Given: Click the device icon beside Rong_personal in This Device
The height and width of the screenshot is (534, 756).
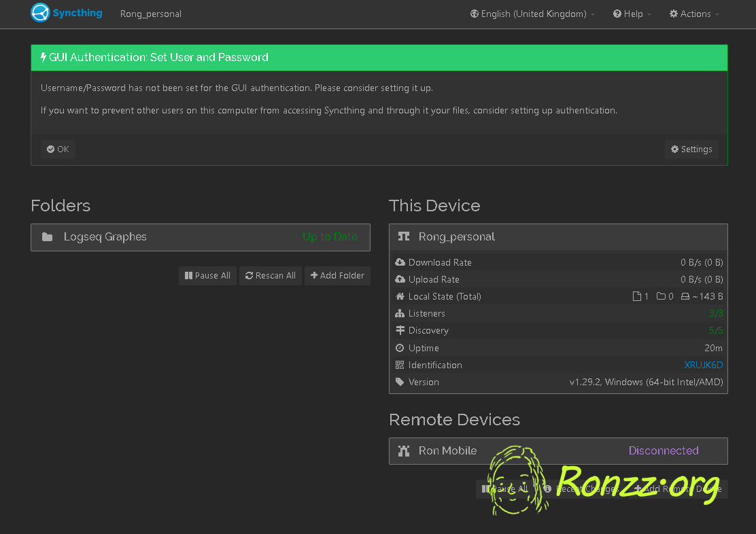Looking at the screenshot, I should (x=404, y=236).
